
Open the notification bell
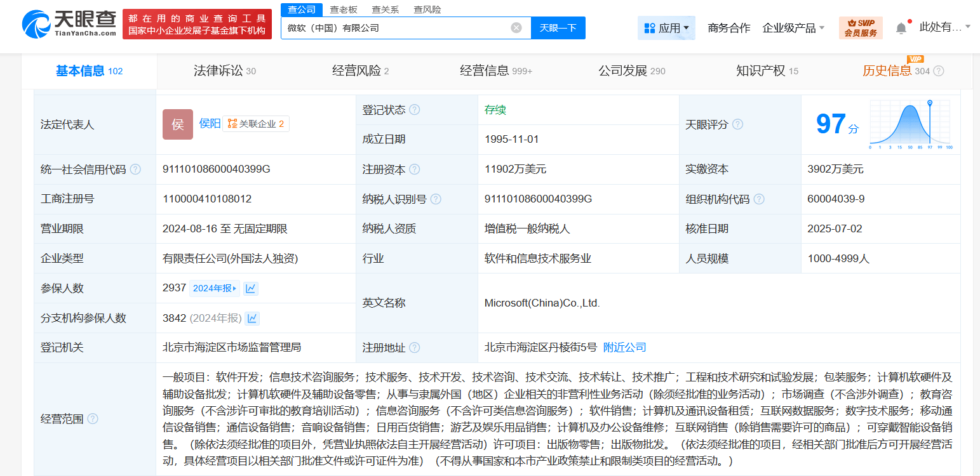coord(901,28)
